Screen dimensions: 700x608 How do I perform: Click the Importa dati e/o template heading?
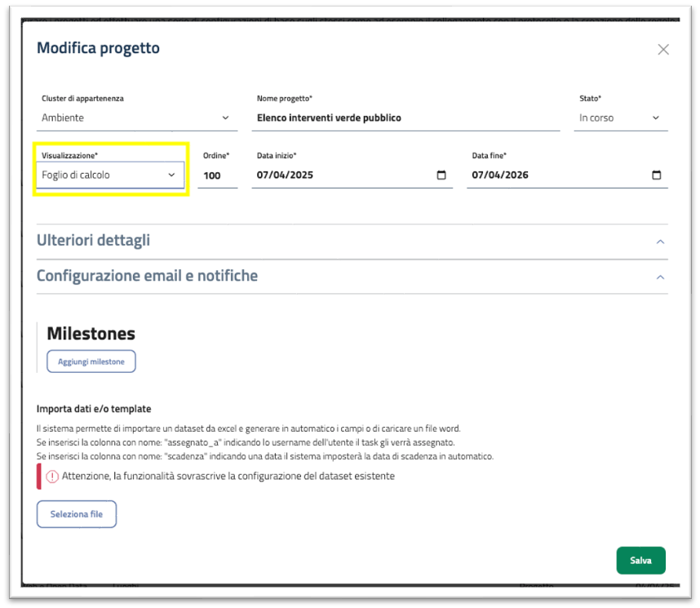94,409
